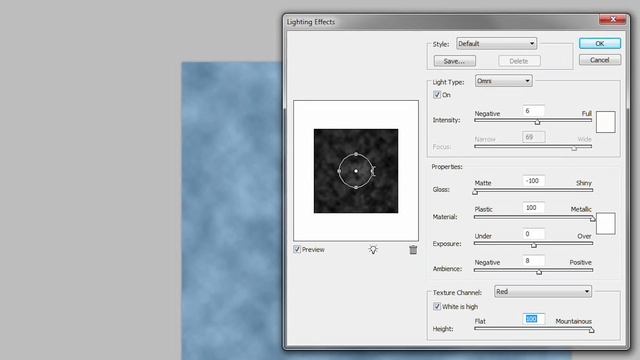
Task: Click the disabled Delete style button
Action: click(x=519, y=61)
